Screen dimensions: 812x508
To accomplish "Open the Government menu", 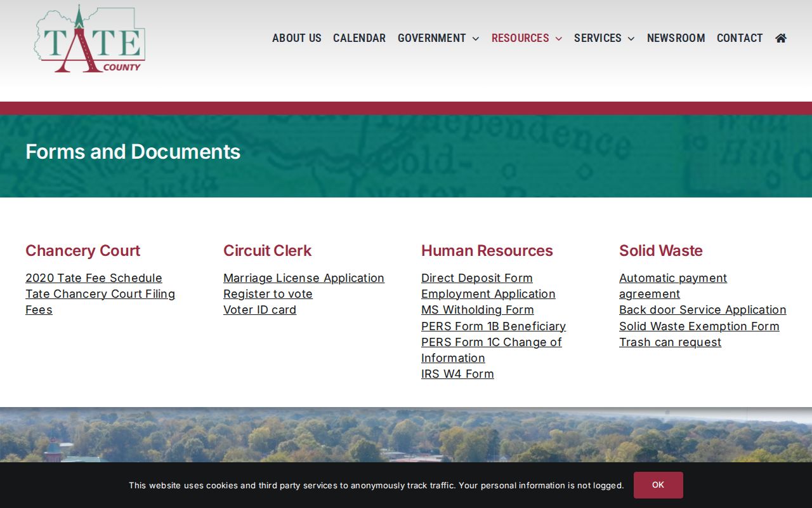I will tap(432, 38).
